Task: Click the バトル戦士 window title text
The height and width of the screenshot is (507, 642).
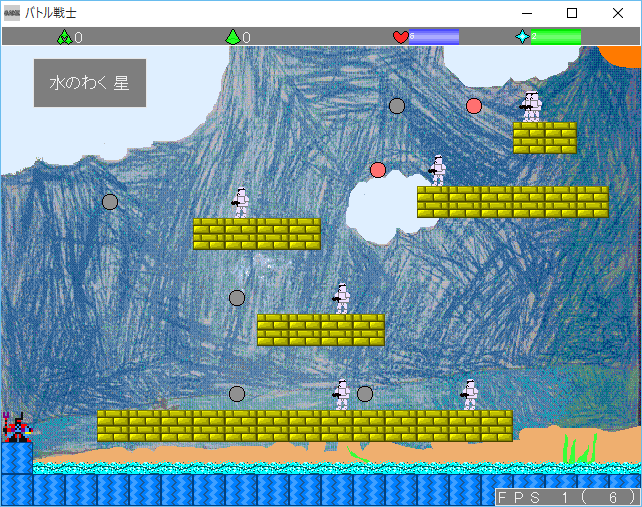Action: (50, 13)
